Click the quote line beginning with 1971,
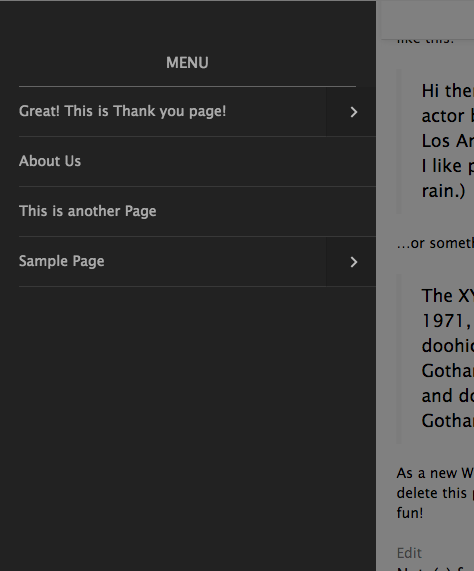Screen dimensions: 474x571 coord(447,321)
